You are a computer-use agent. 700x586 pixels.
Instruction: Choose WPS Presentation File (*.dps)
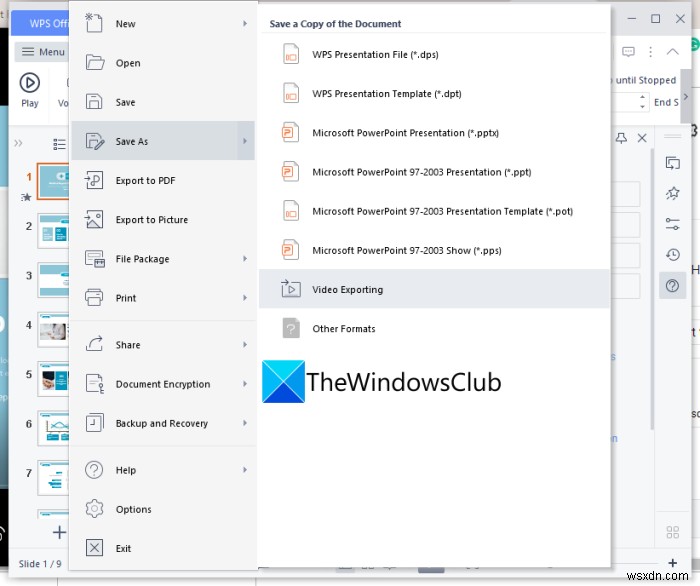point(434,54)
